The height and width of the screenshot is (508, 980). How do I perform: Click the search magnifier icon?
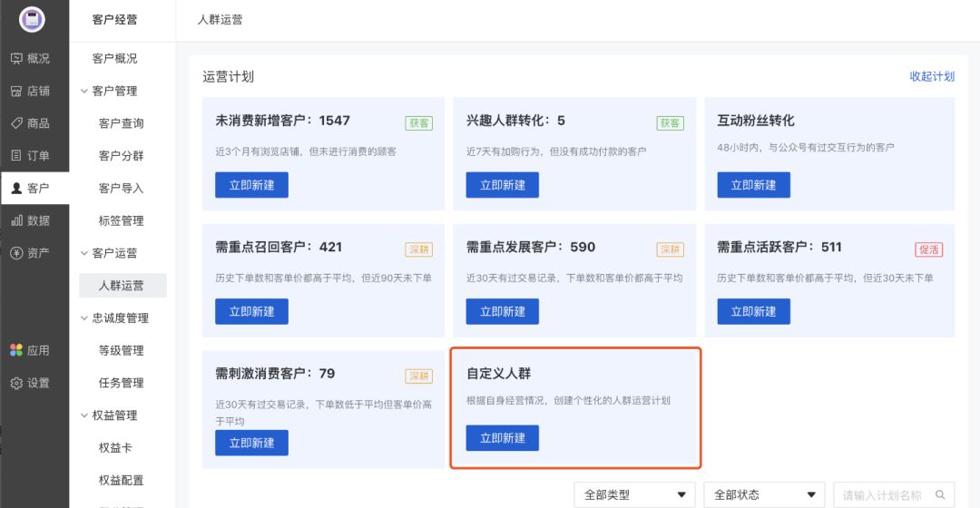(939, 495)
